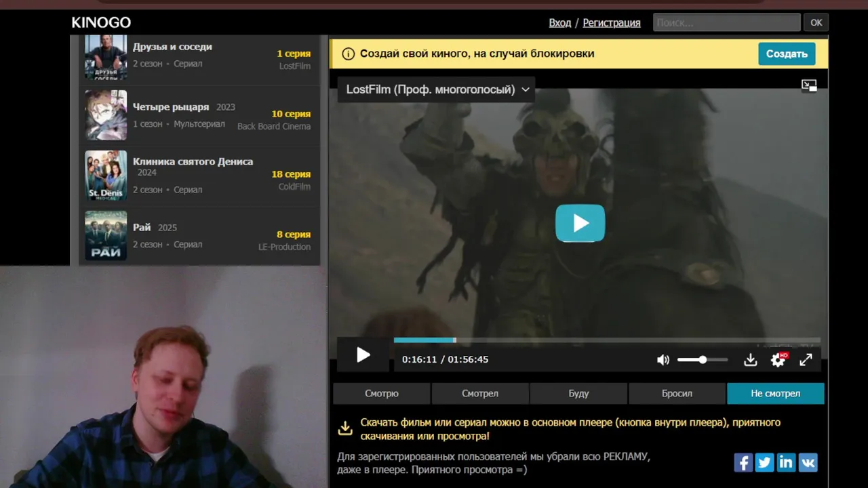Click the KINOGO site logo

[x=101, y=22]
